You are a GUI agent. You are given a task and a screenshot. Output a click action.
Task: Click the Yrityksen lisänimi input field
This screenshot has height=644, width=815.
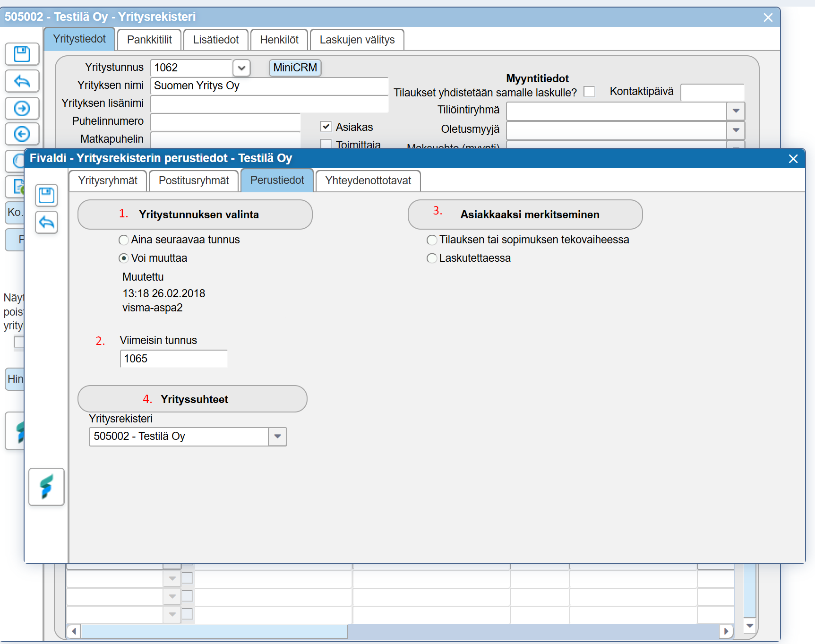coord(269,103)
